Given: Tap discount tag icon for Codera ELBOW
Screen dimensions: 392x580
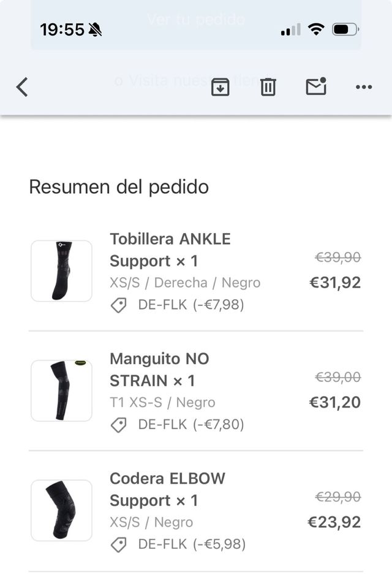Looking at the screenshot, I should point(119,544).
